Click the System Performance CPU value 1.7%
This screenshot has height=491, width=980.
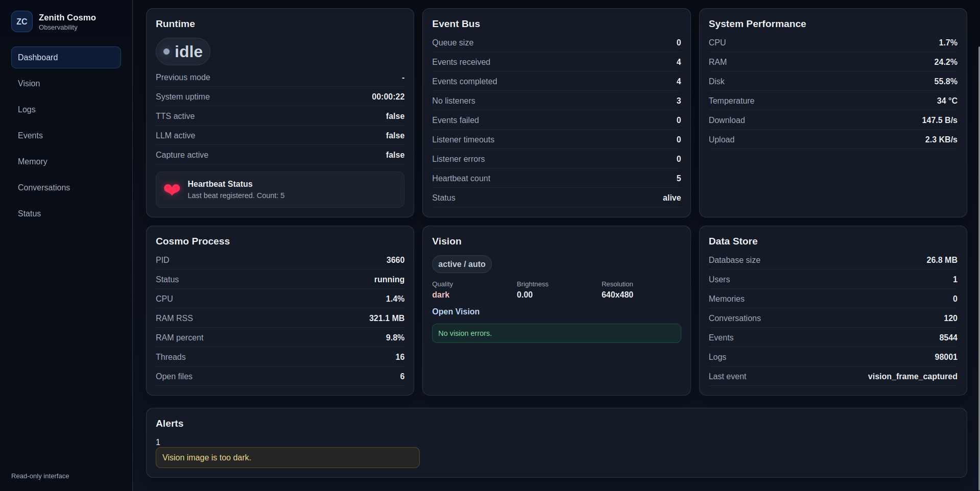(x=948, y=42)
